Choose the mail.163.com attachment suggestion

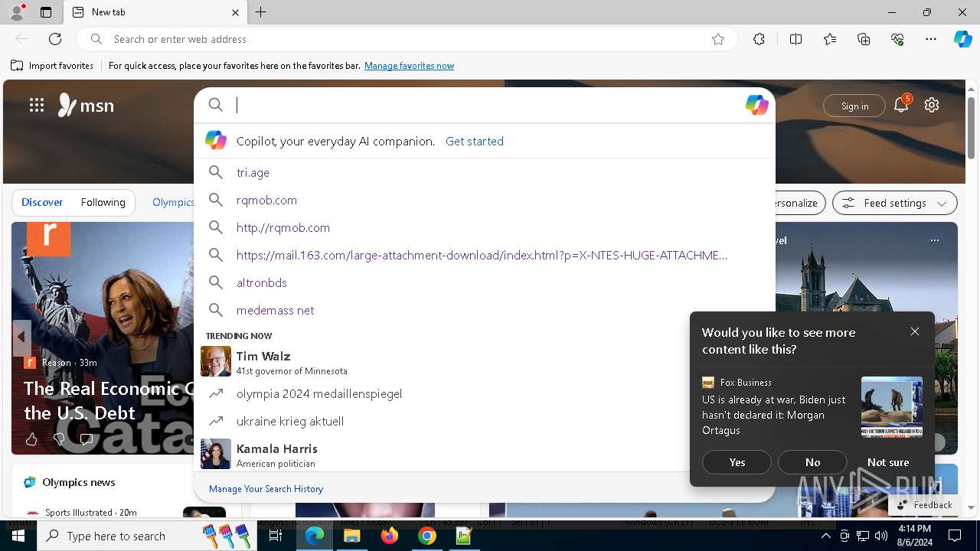pos(484,255)
